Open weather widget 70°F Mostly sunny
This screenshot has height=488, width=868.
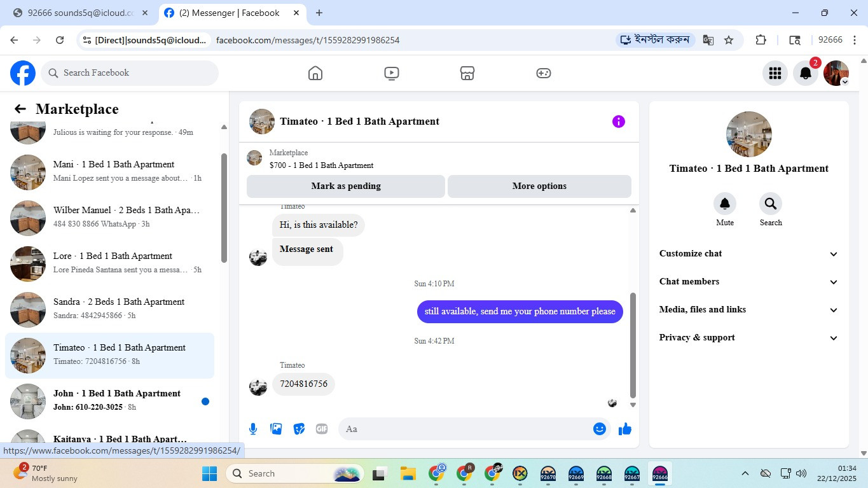[x=46, y=473]
